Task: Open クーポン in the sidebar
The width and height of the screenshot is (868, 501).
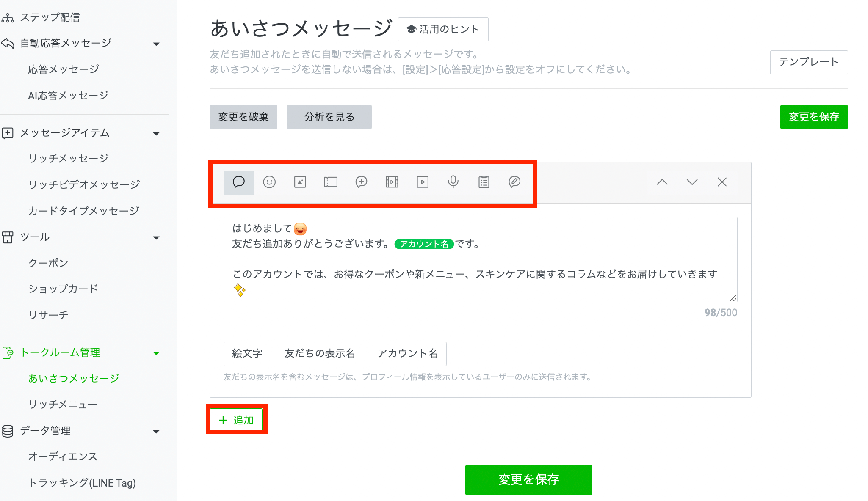Action: click(x=48, y=263)
